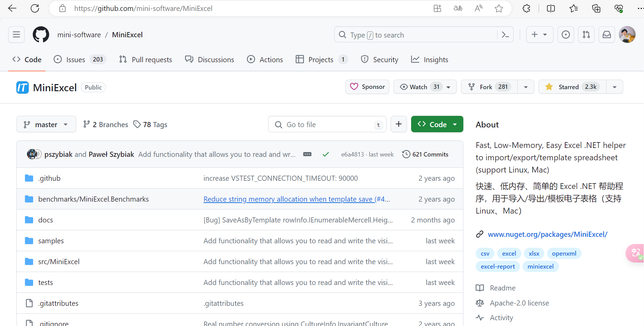The image size is (644, 326).
Task: Add this page to favorites with the star
Action: coord(499,8)
